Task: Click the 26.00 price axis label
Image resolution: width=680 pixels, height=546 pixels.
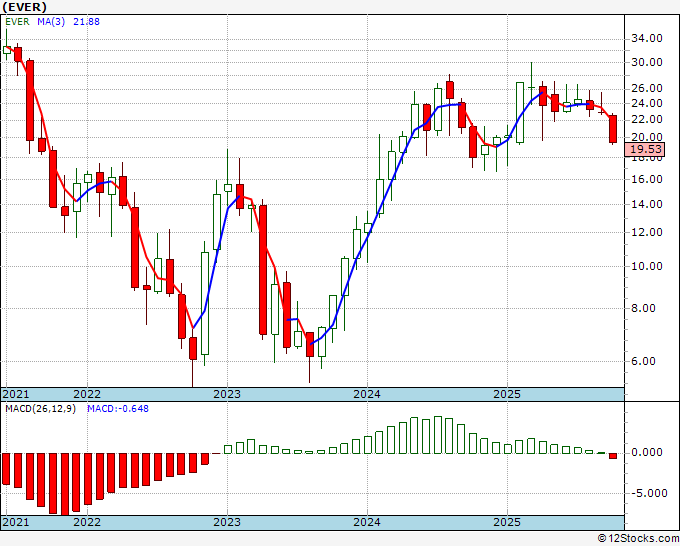Action: [x=647, y=88]
